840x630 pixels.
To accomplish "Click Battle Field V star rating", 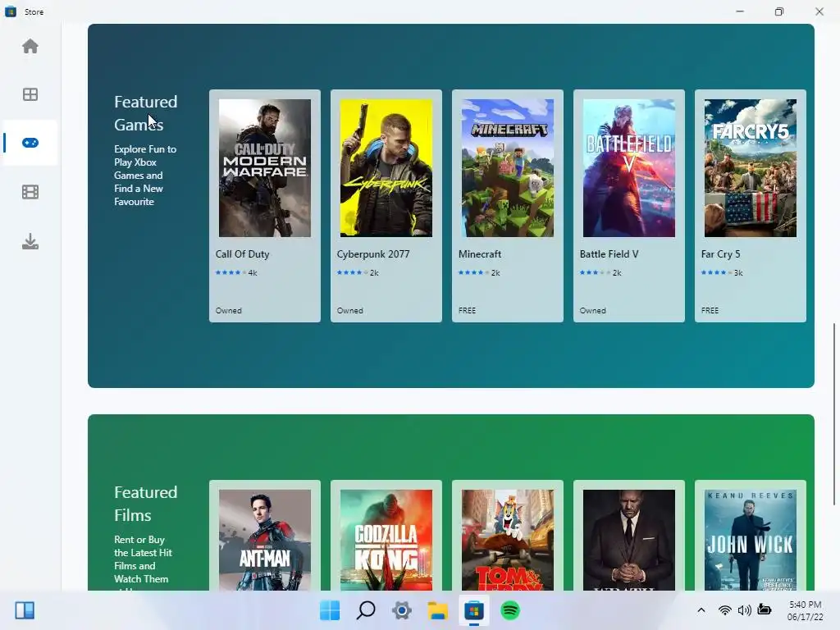I will 596,272.
